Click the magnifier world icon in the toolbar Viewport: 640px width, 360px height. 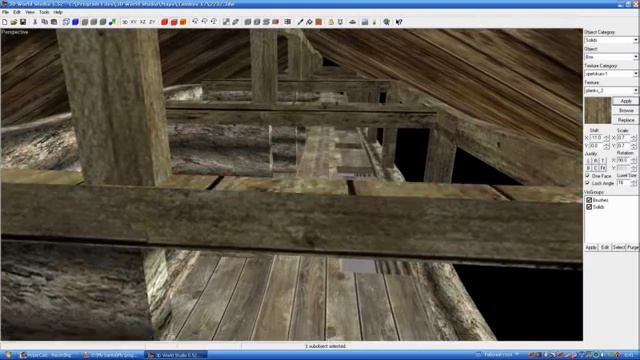point(386,22)
